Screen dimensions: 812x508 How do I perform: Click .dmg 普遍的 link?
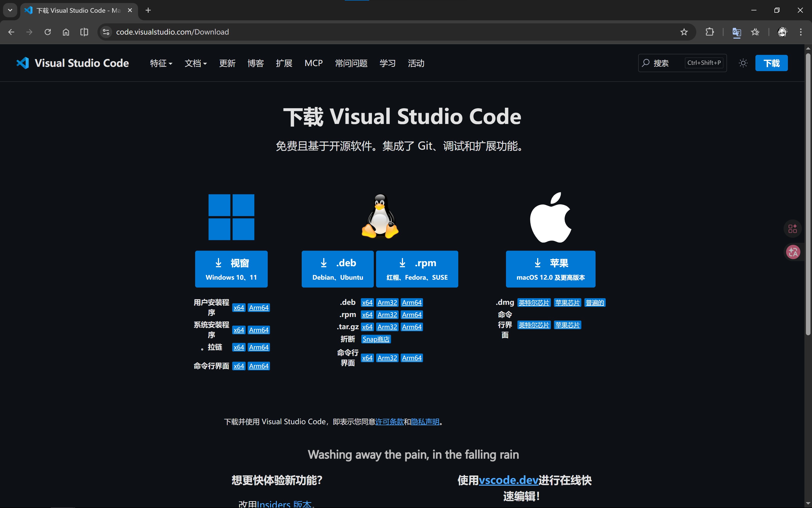pos(595,303)
